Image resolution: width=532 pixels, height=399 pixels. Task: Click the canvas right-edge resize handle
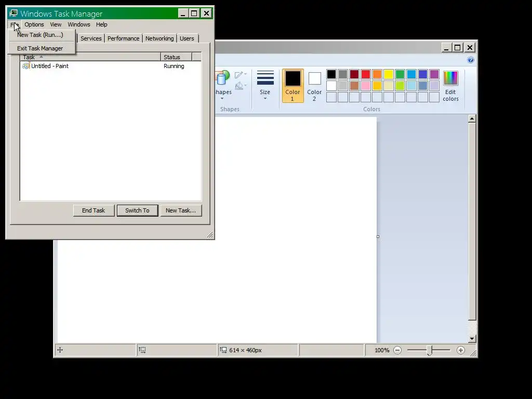click(378, 236)
